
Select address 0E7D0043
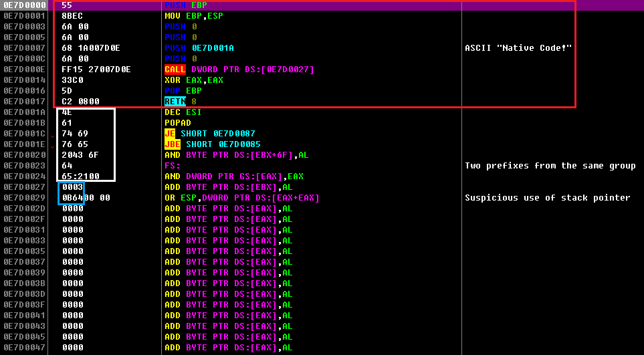click(24, 326)
